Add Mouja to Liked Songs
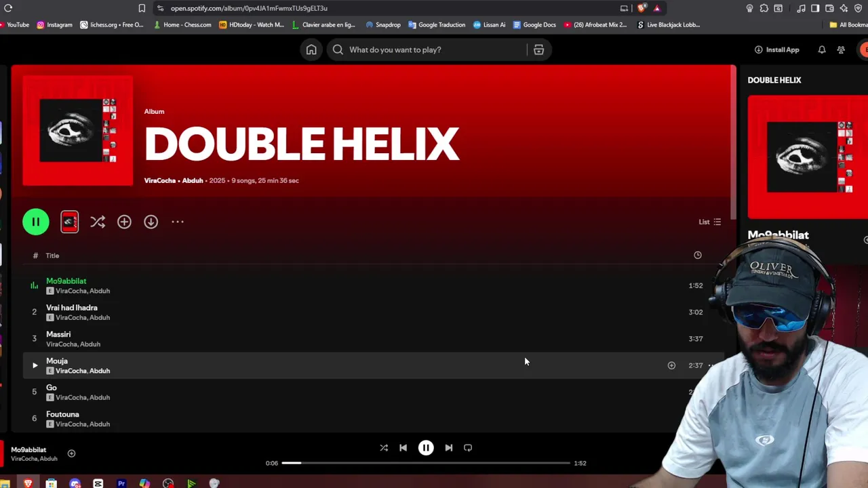868x488 pixels. [x=671, y=365]
